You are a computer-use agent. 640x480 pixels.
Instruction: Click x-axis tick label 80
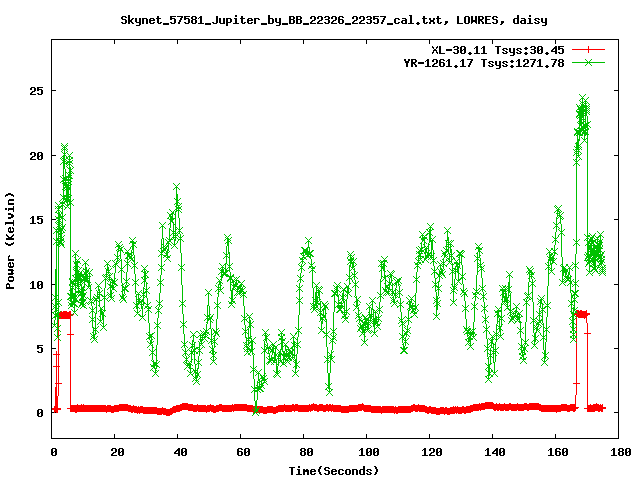306,452
